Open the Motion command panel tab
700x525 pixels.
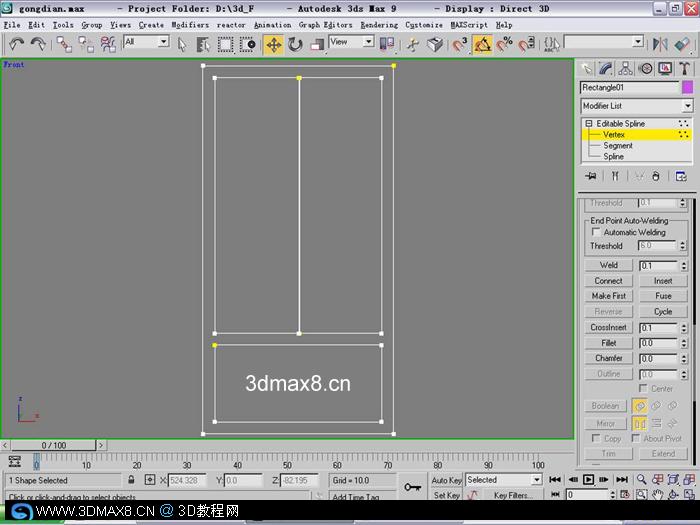pos(645,68)
